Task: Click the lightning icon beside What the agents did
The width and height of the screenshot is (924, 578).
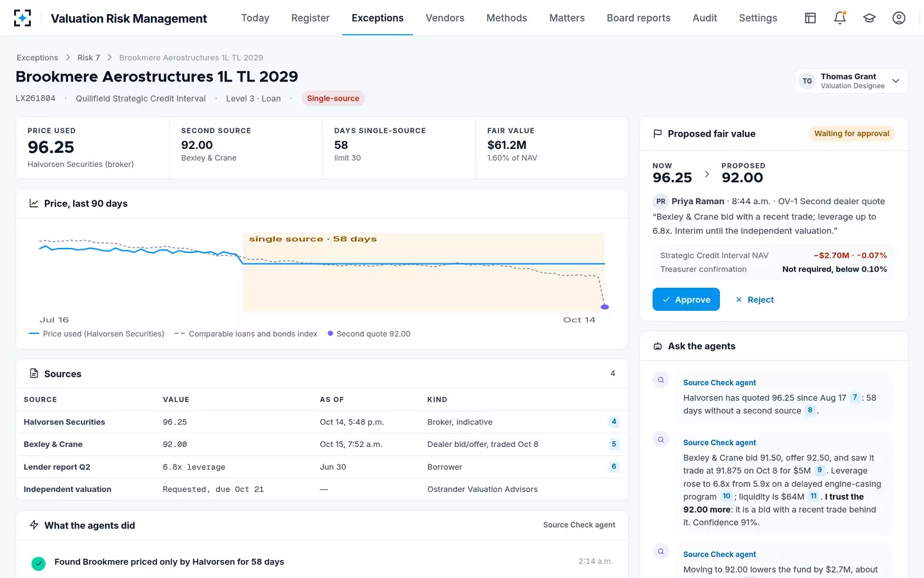Action: coord(34,525)
